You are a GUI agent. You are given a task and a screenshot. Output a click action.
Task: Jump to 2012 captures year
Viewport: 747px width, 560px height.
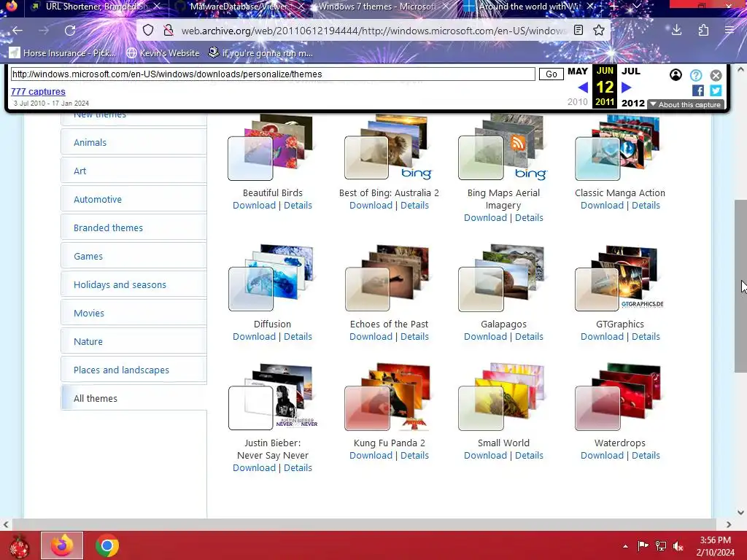(x=633, y=103)
